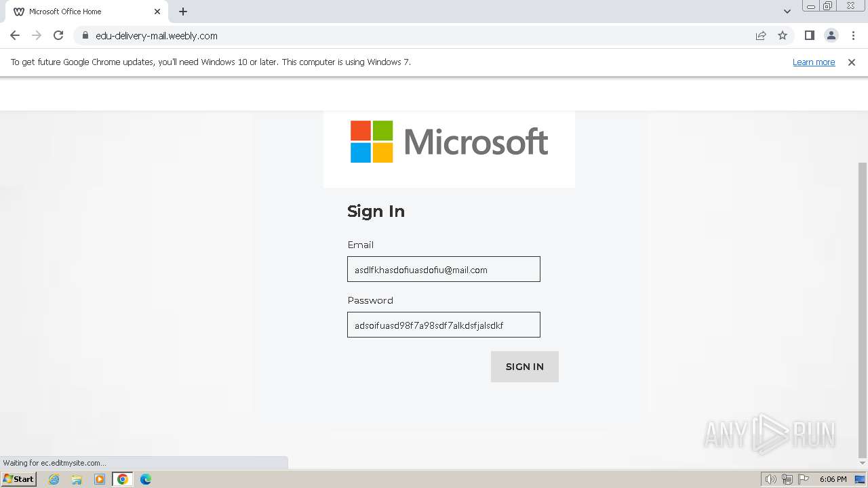Open a new tab with plus button
868x488 pixels.
[x=183, y=12]
